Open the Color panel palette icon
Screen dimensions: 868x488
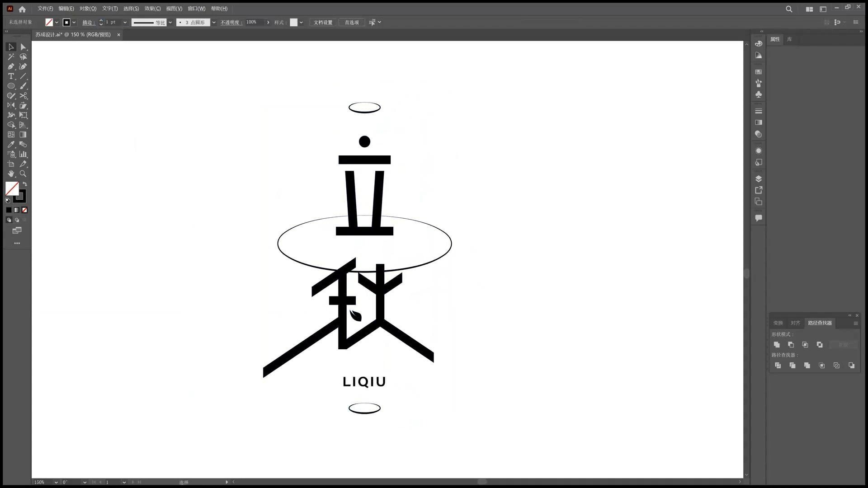point(759,44)
